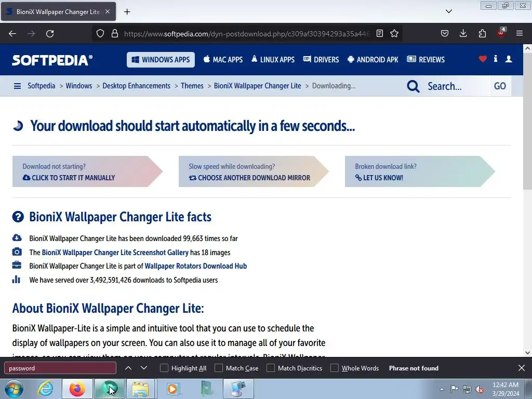Open the taskbar clock showing 12:42 AM

click(x=506, y=389)
